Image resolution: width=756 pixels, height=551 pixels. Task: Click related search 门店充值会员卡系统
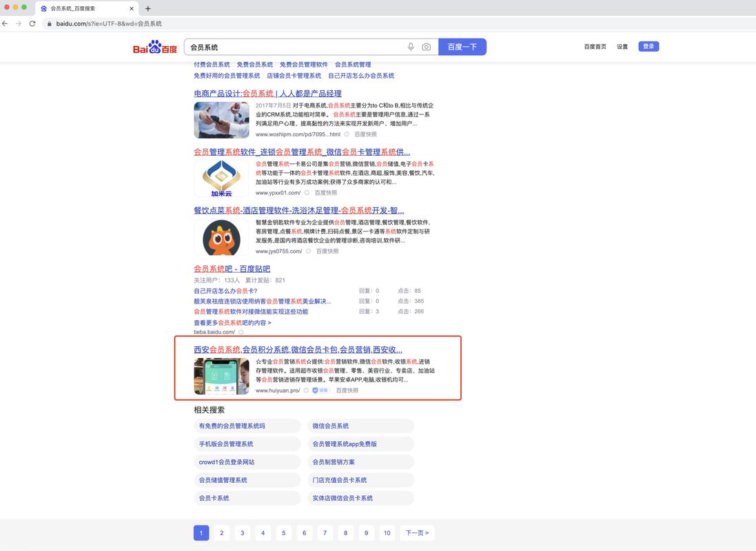click(x=360, y=480)
